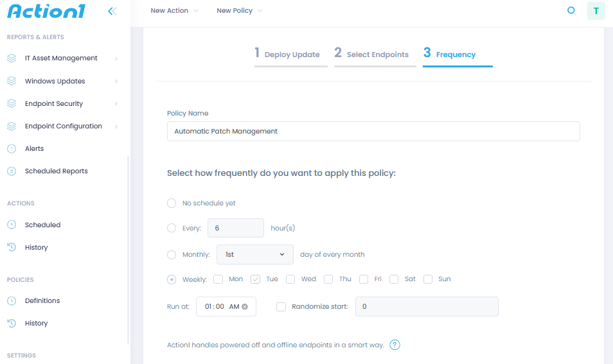Open help question mark about offline endpoints
613x364 pixels.
(395, 345)
